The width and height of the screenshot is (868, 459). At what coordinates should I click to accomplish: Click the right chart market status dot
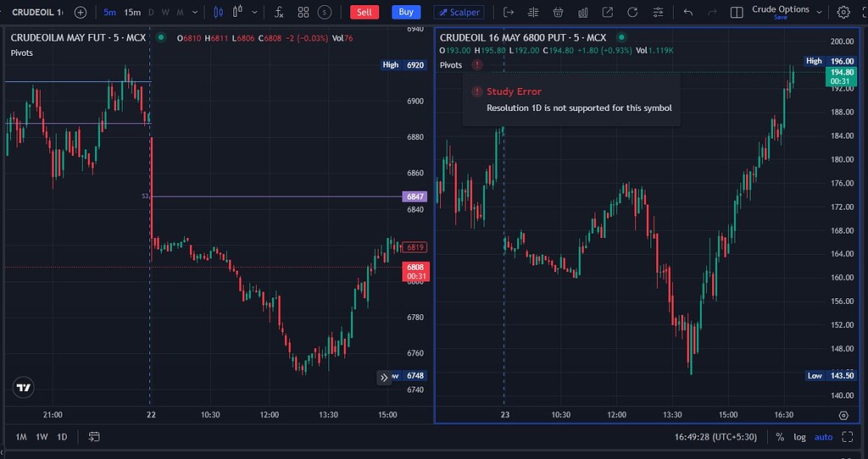(621, 37)
